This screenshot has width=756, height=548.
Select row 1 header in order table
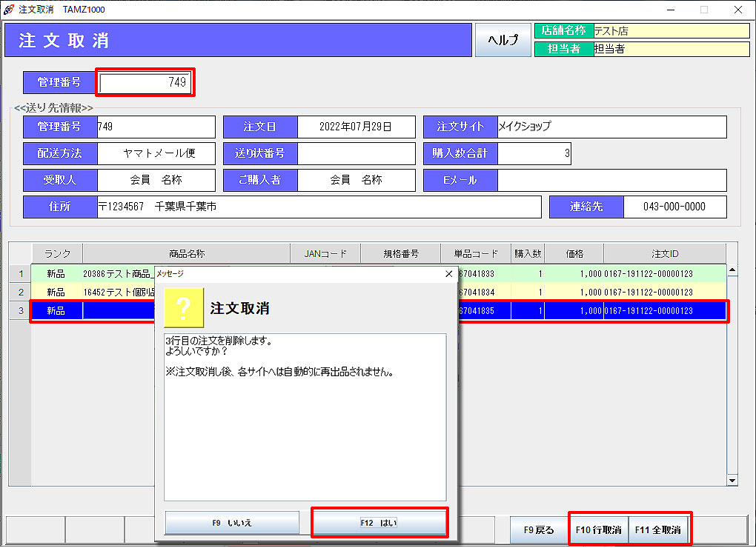coord(20,274)
